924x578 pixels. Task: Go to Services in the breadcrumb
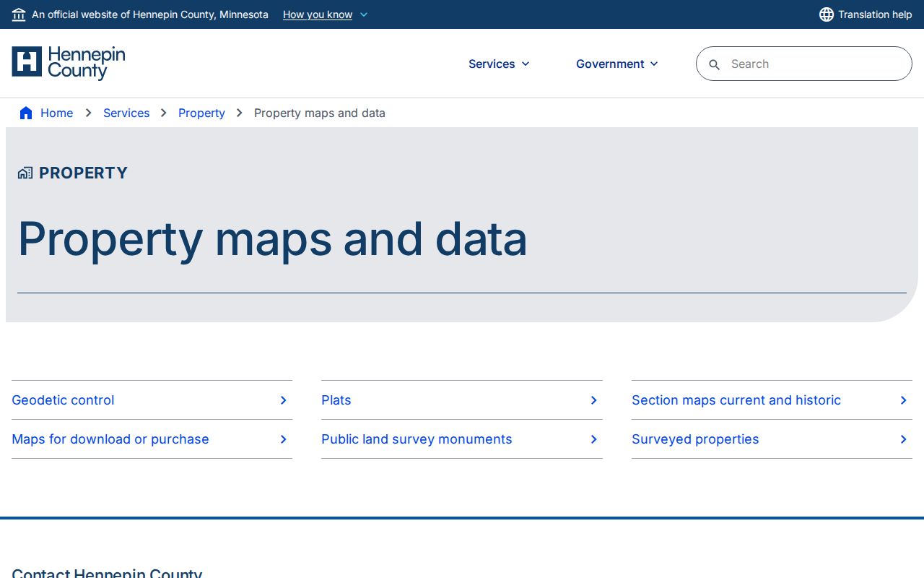pos(126,113)
